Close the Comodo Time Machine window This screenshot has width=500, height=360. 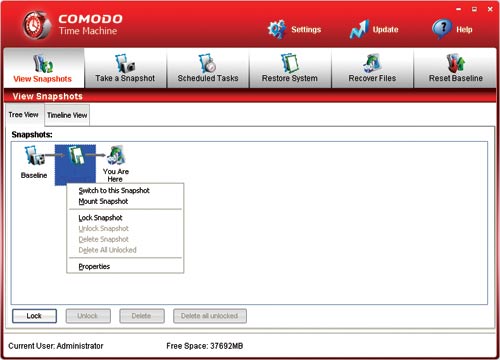click(490, 9)
